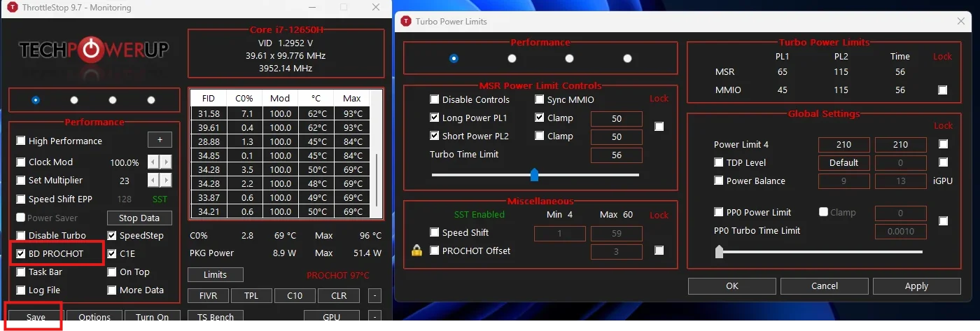The width and height of the screenshot is (980, 331).
Task: Enable PROCHOT Offset checkbox
Action: pos(435,251)
